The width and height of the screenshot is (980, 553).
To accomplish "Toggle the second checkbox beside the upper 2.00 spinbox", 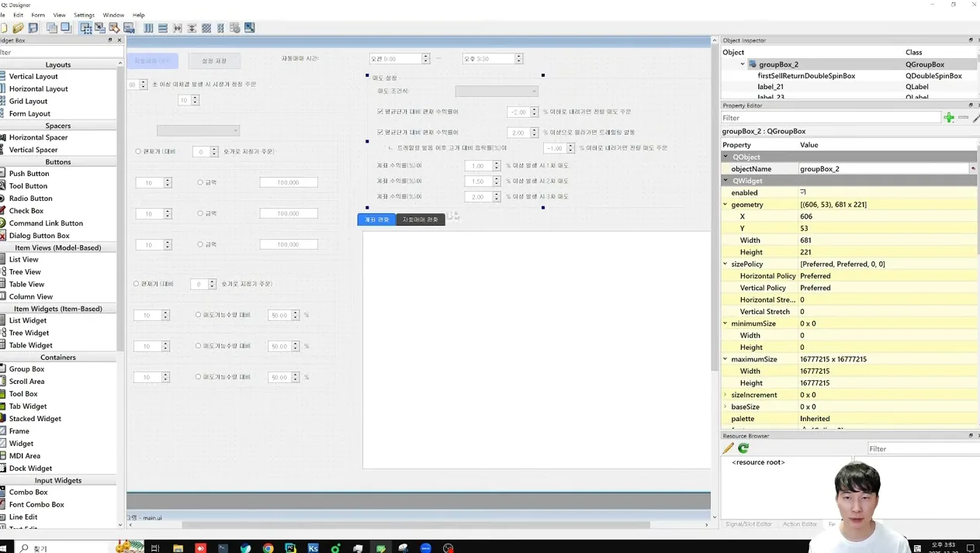I will (x=380, y=133).
